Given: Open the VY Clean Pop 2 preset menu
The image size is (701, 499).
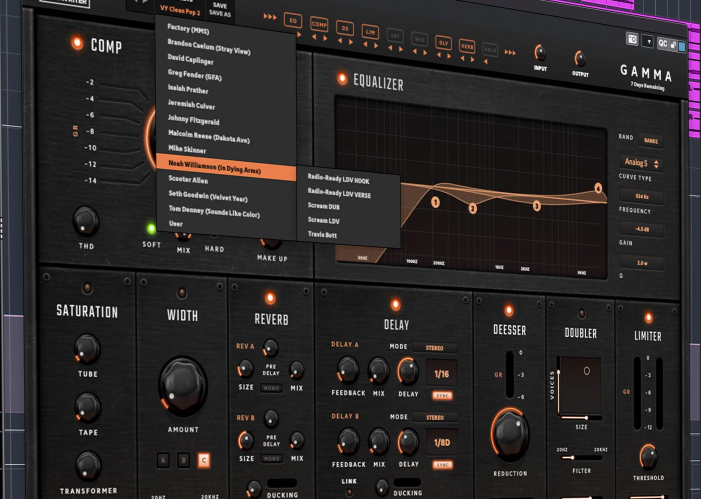Looking at the screenshot, I should point(180,10).
